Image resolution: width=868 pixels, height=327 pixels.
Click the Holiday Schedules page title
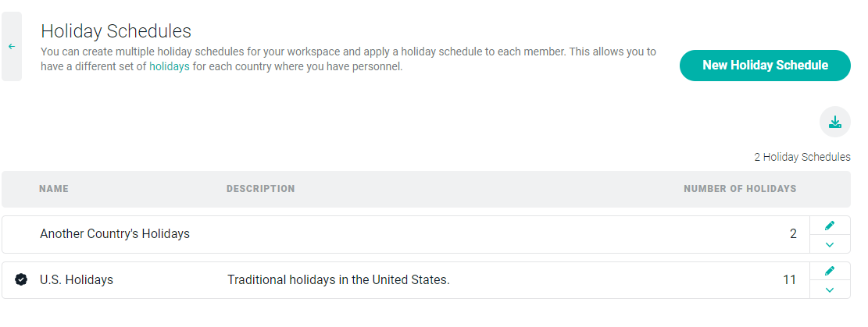coord(116,31)
